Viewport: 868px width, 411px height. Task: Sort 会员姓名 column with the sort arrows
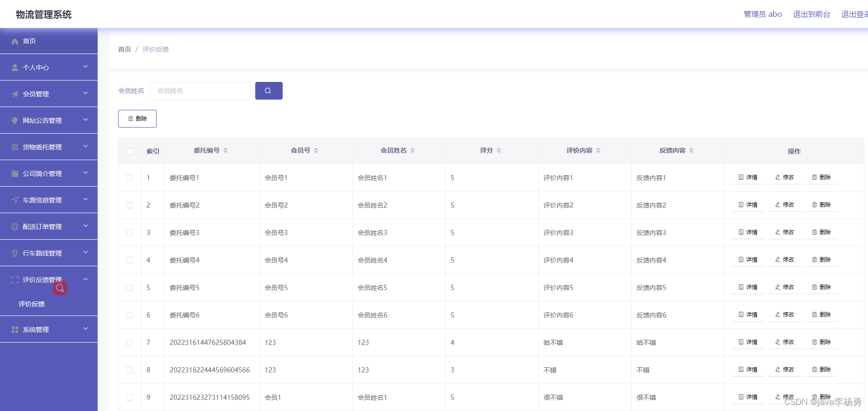point(412,151)
